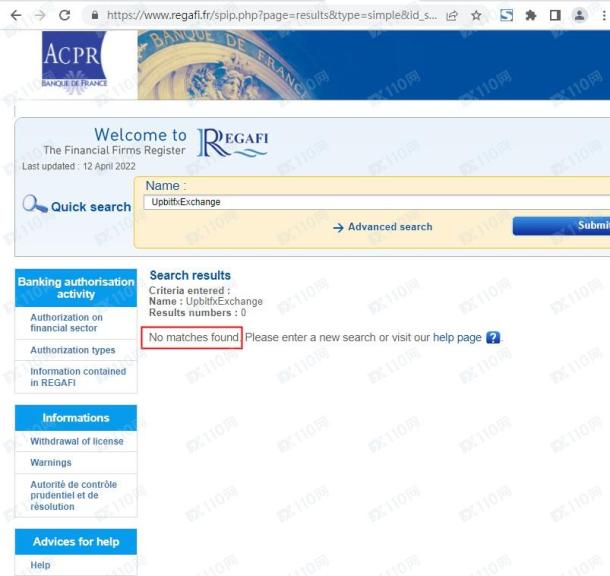Click the REGAFI logo
This screenshot has width=610, height=576.
[233, 143]
